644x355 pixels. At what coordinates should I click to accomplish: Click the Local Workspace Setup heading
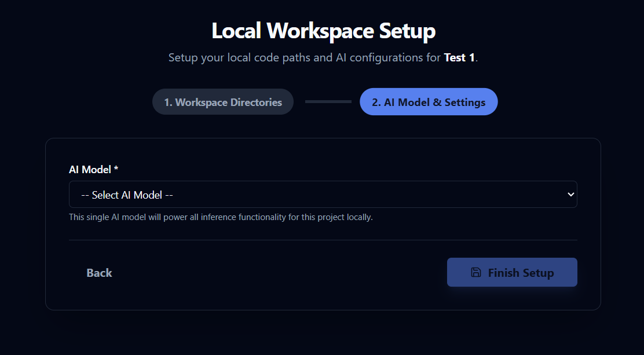point(323,31)
